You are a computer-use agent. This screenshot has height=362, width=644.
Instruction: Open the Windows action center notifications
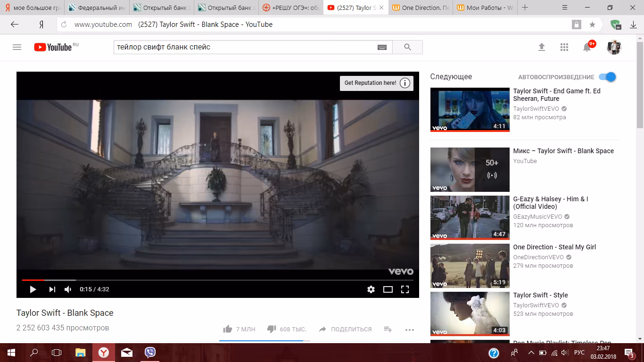coord(630,353)
